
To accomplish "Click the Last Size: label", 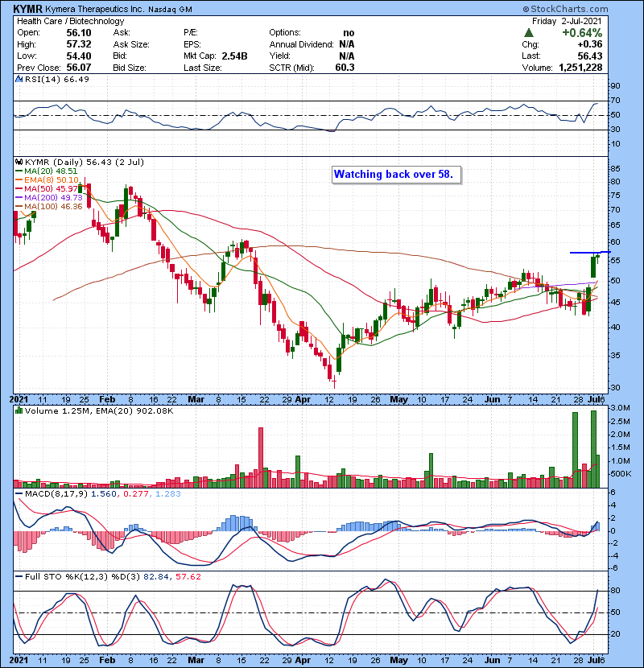I will [203, 68].
